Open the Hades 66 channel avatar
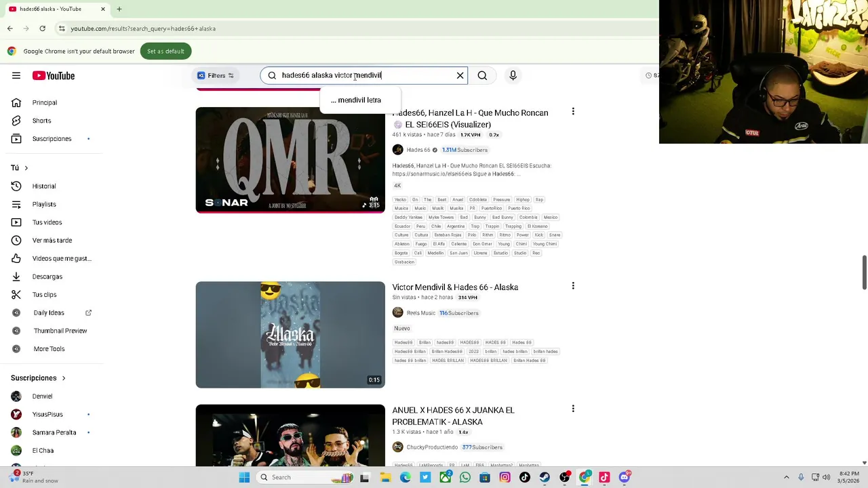The height and width of the screenshot is (488, 868). click(397, 150)
